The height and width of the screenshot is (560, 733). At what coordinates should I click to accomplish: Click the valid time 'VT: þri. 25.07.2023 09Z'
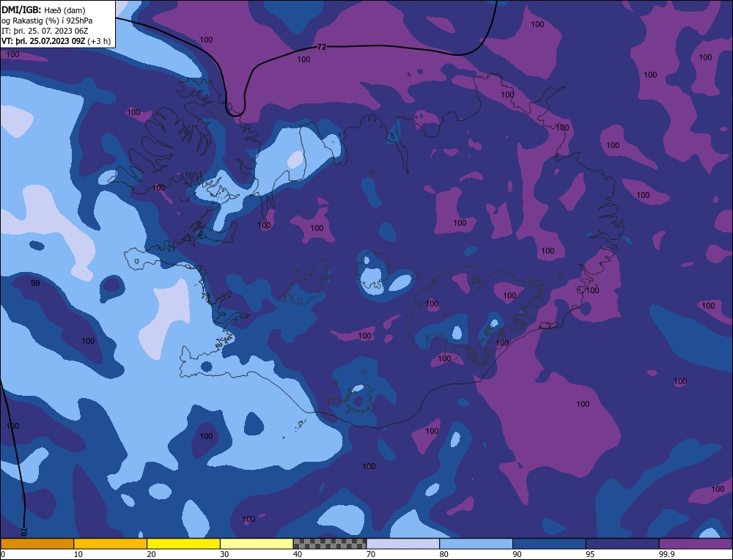click(x=43, y=41)
